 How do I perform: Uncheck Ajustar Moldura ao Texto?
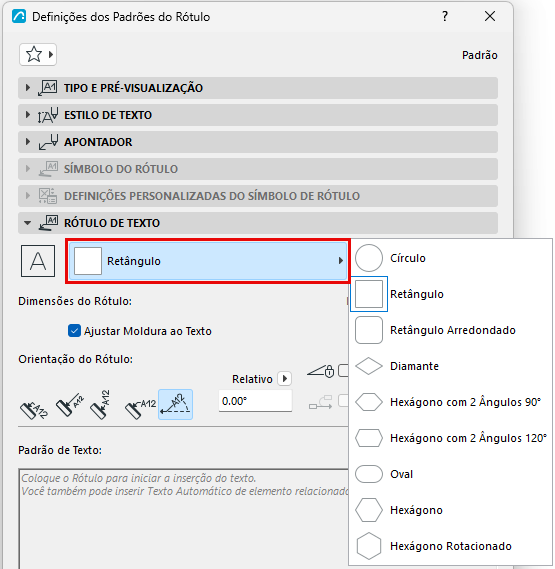pyautogui.click(x=74, y=331)
